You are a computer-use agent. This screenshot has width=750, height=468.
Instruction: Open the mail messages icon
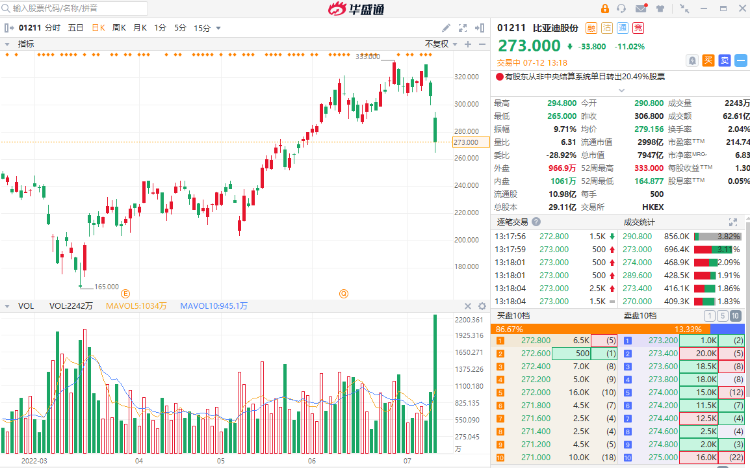[x=641, y=9]
